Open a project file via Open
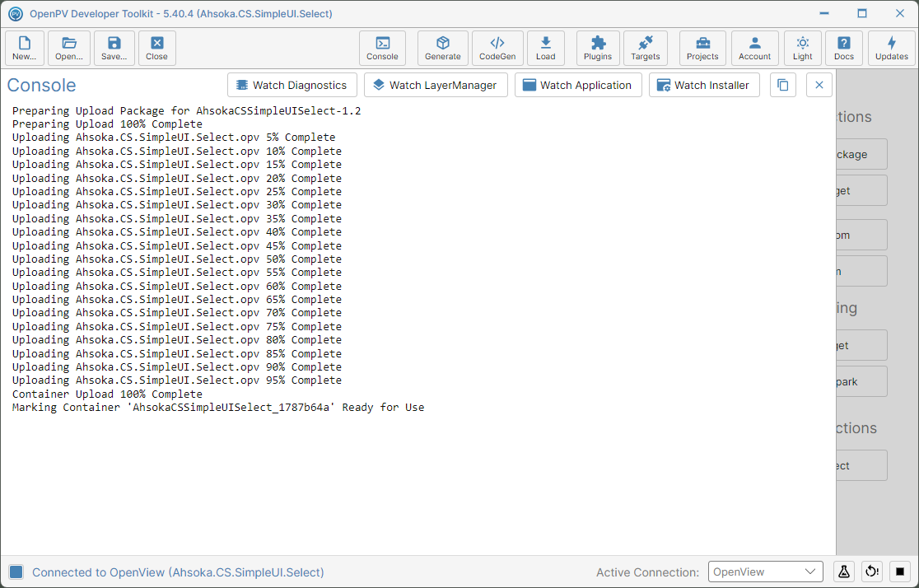This screenshot has width=919, height=588. click(69, 48)
